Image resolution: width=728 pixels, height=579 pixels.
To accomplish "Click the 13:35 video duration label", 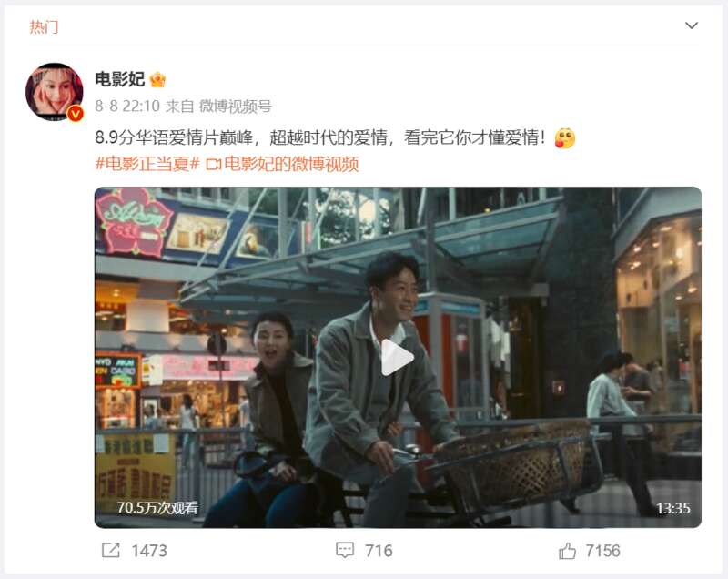I will point(673,508).
